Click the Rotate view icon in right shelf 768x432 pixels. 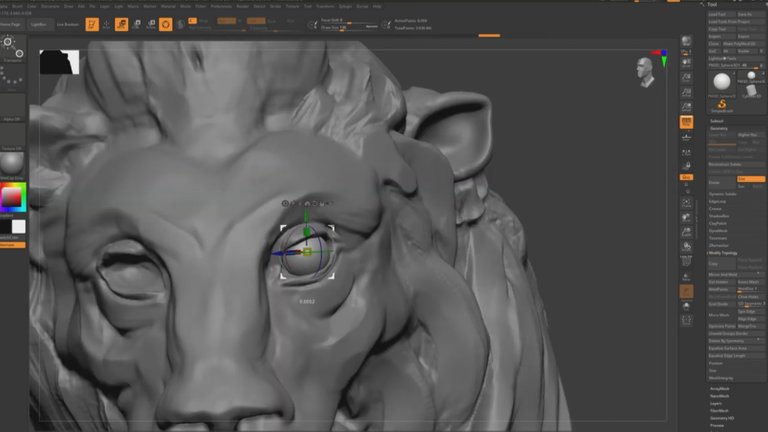(x=687, y=247)
